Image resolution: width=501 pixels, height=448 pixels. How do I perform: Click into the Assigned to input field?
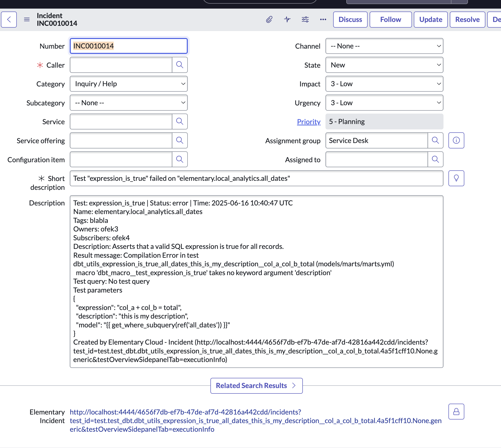377,159
